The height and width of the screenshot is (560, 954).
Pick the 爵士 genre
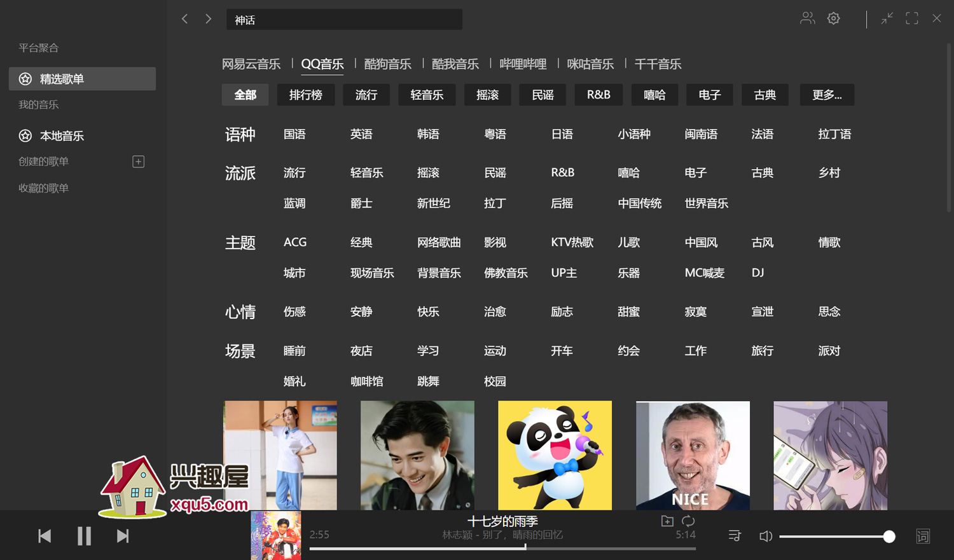[x=361, y=203]
